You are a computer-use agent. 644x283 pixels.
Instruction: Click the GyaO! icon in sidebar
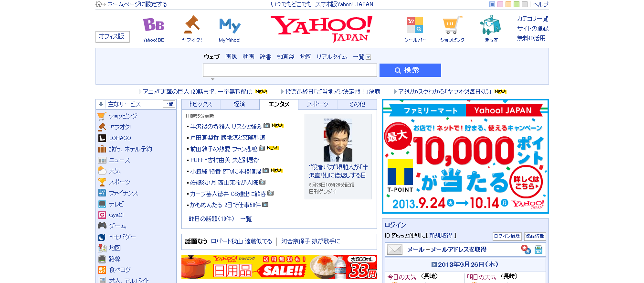click(x=102, y=215)
